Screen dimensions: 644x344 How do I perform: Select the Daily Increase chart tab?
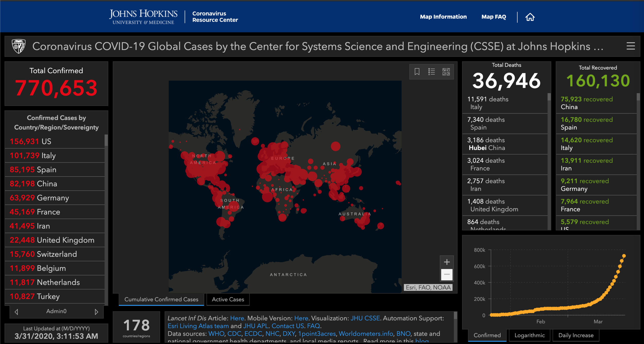tap(576, 335)
